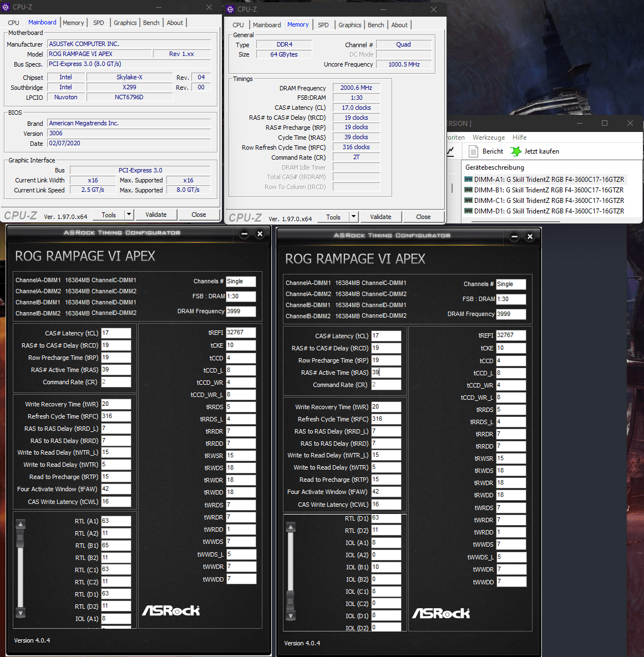Open Bench tab in left CPU-Z window
644x657 pixels.
[x=151, y=23]
